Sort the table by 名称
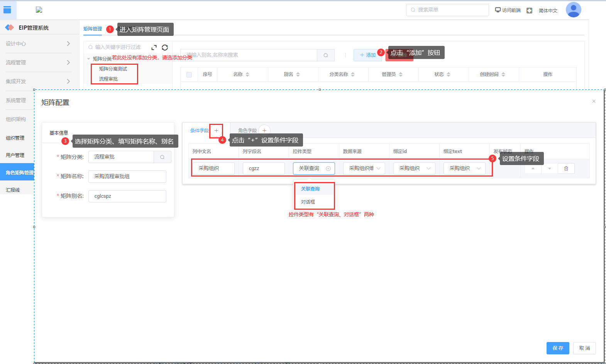 coord(247,74)
